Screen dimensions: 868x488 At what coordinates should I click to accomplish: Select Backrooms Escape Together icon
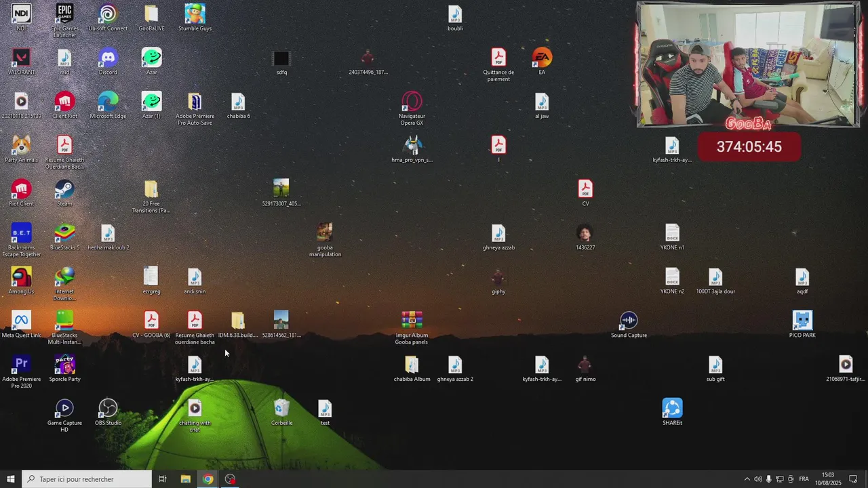pos(21,234)
